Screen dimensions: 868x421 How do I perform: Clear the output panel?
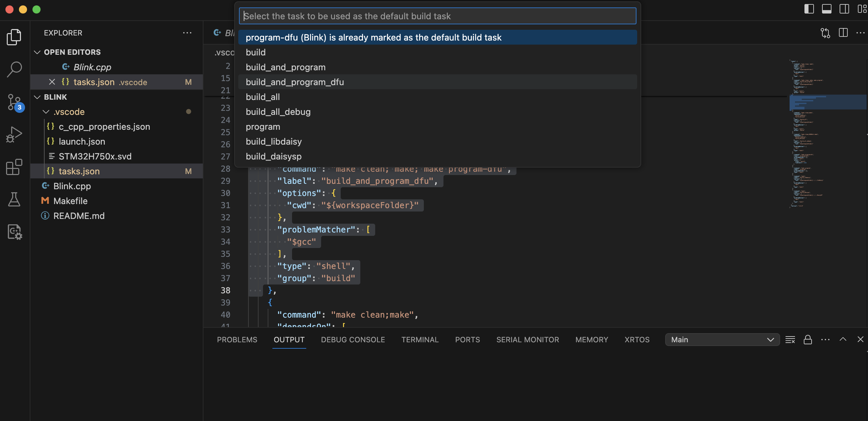pyautogui.click(x=790, y=340)
